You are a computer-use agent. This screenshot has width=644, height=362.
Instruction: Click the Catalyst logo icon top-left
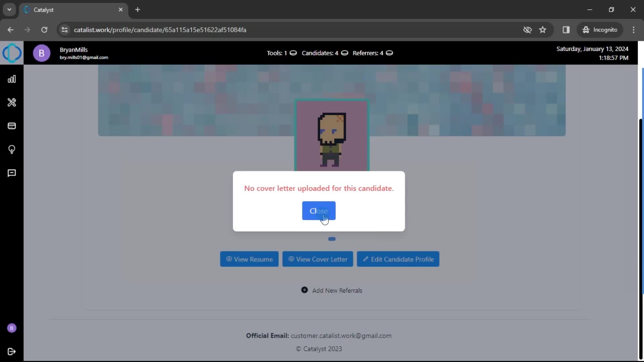(x=12, y=53)
